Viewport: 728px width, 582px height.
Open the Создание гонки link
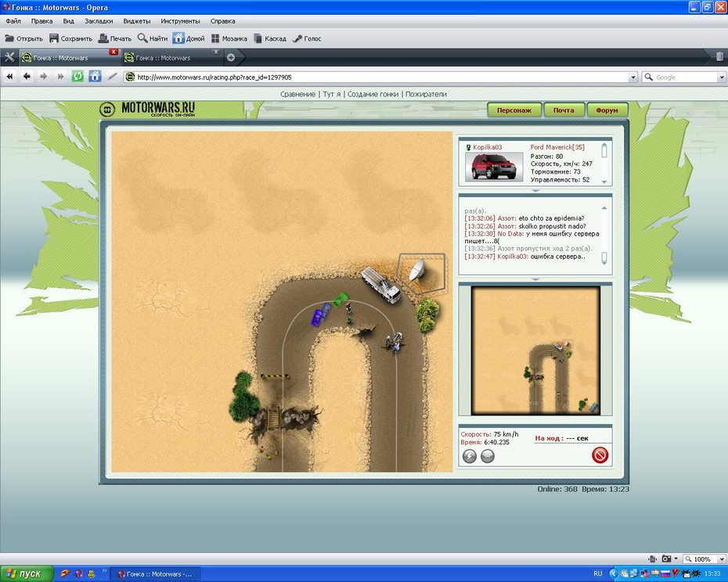373,94
